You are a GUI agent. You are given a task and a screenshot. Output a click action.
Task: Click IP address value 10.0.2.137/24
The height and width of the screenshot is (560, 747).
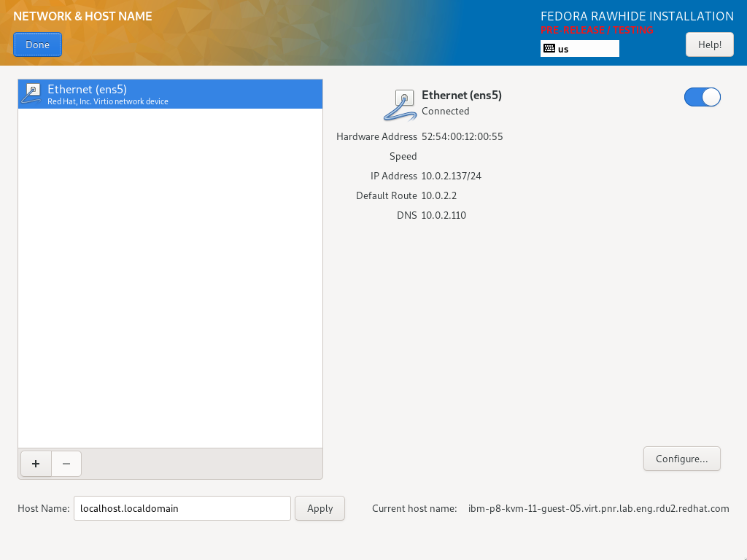451,176
